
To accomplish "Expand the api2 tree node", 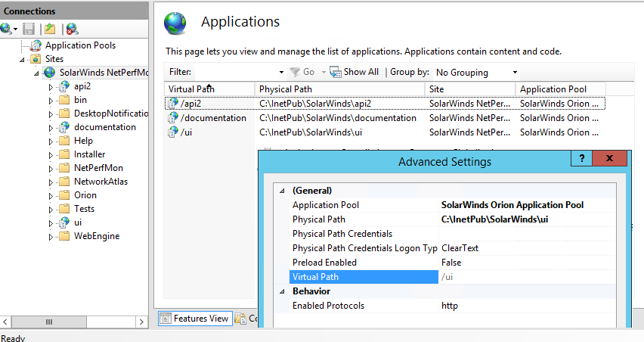I will (51, 87).
